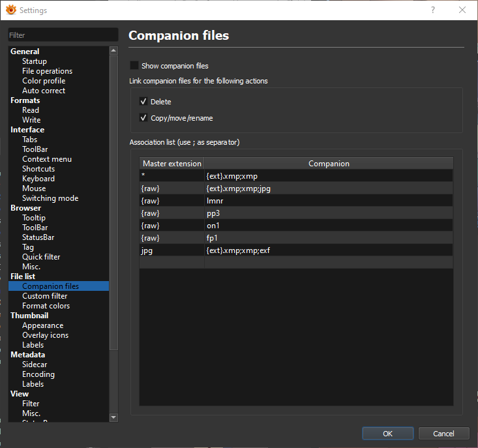Select the Shortcuts settings page
The width and height of the screenshot is (478, 448).
(x=38, y=169)
